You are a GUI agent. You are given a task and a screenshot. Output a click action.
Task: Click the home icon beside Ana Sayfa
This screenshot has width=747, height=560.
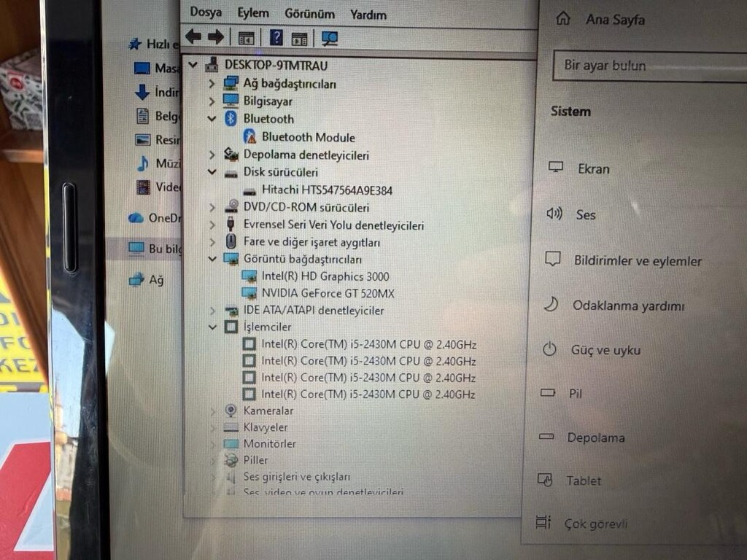[562, 18]
